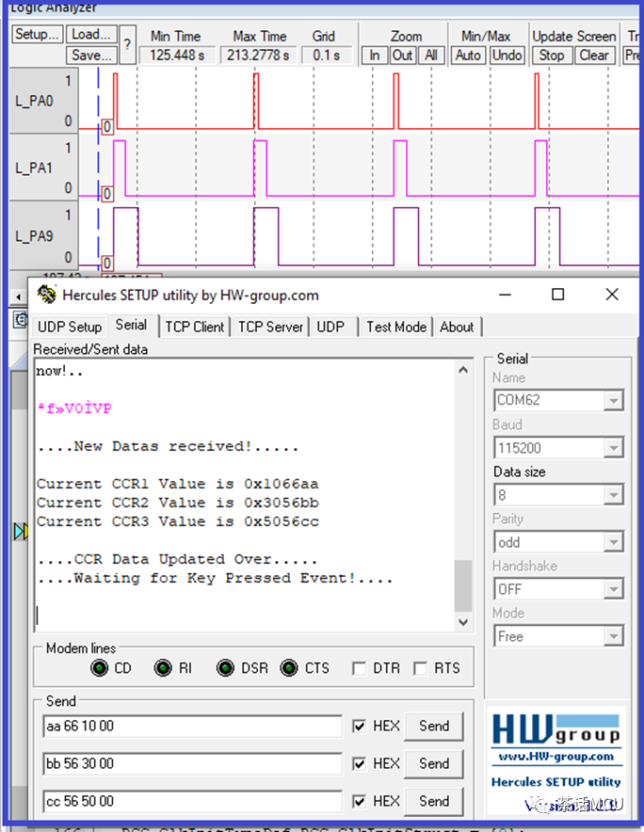Send the 'cc 56 50 00' data
This screenshot has width=644, height=832.
click(434, 801)
